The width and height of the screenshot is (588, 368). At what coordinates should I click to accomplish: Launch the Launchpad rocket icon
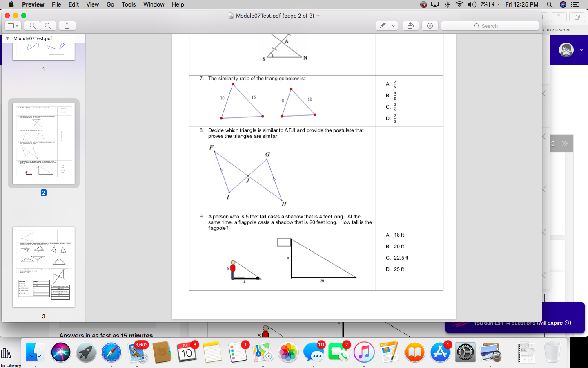(86, 352)
